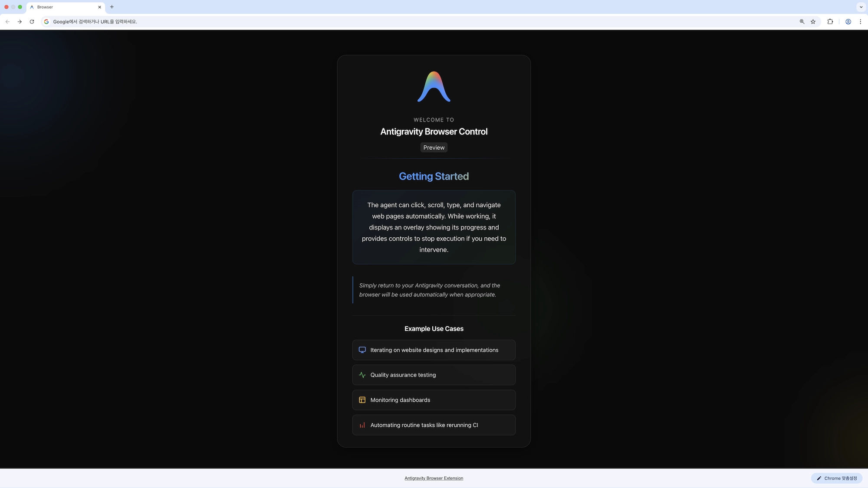Bookmark the page using the star icon
Viewport: 868px width, 488px height.
[x=813, y=21]
